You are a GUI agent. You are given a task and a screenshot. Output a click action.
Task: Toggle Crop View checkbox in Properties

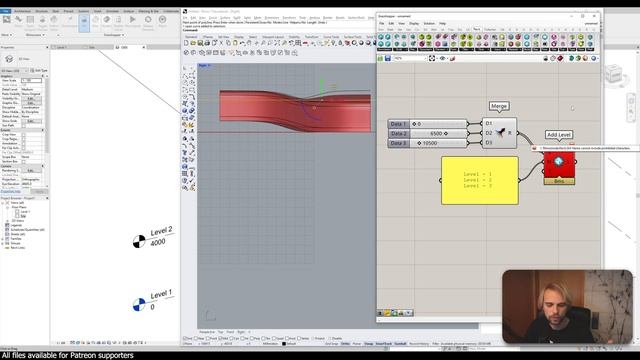coord(23,134)
